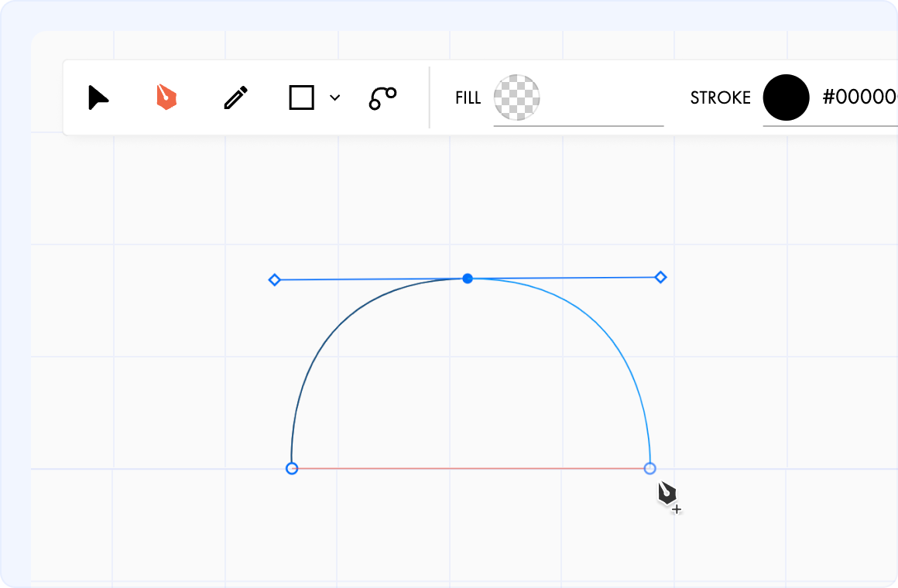Screen dimensions: 898x588
Task: Open the rectangle tool shape dropdown
Action: click(334, 97)
